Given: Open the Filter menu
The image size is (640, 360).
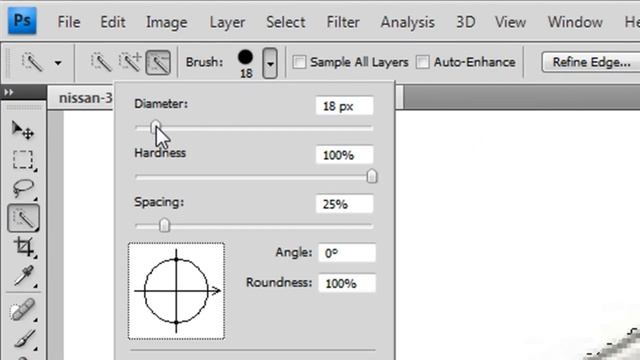Looking at the screenshot, I should click(343, 22).
